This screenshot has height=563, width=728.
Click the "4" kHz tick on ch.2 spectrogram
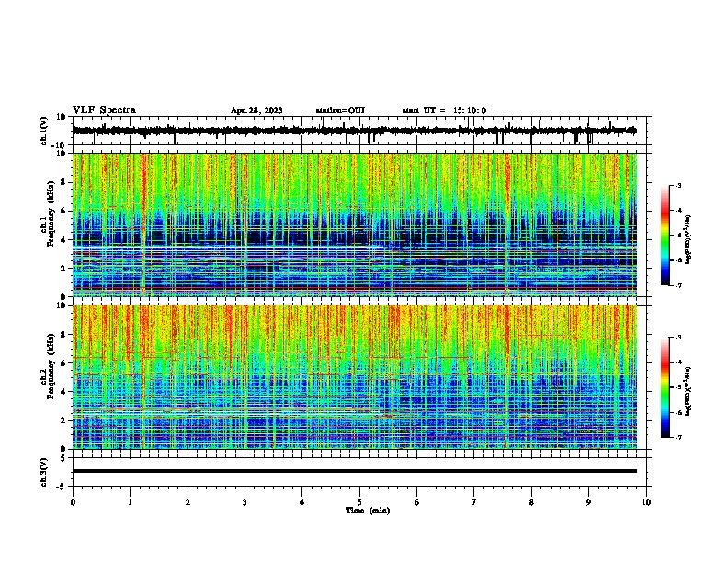63,392
